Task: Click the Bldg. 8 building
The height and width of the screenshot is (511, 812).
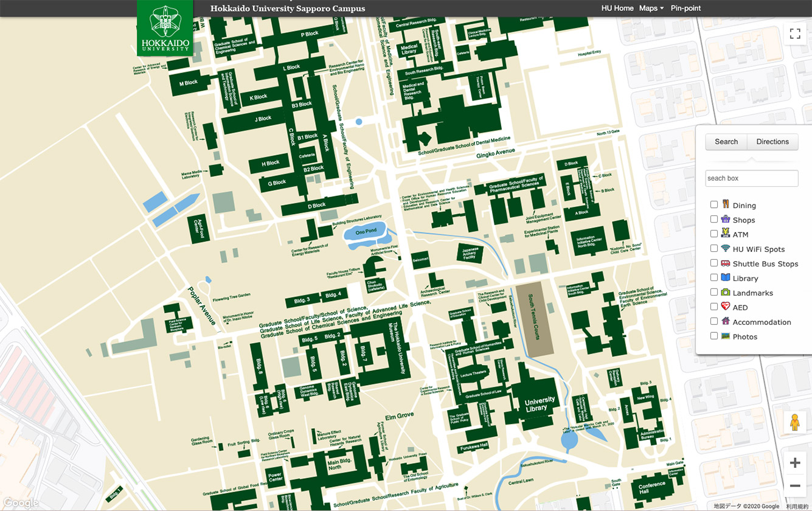Action: point(260,366)
